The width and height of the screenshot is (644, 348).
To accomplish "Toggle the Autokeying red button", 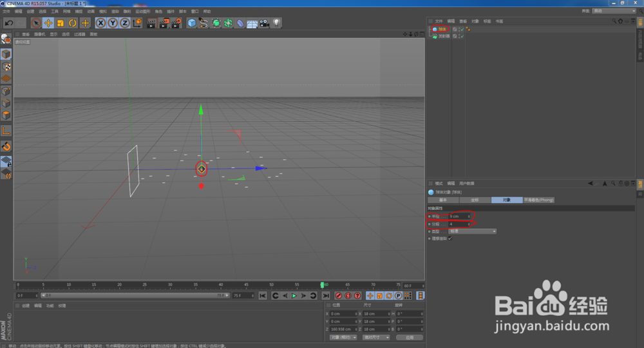I will [348, 296].
